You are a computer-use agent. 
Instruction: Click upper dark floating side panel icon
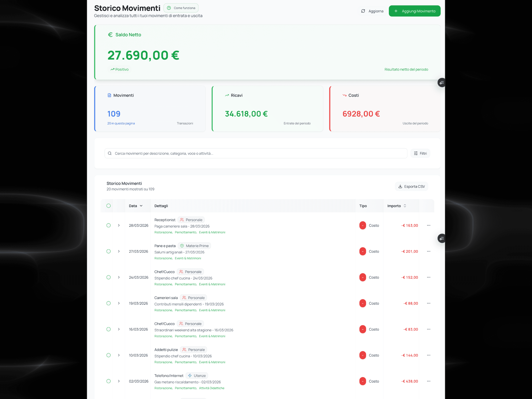coord(441,83)
